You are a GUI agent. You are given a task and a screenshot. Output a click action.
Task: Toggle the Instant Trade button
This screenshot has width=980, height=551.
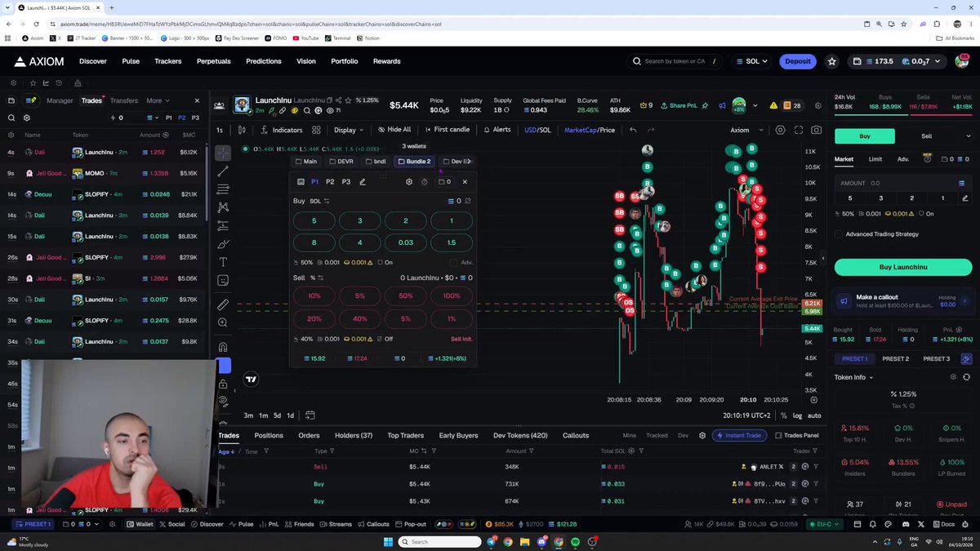[739, 436]
